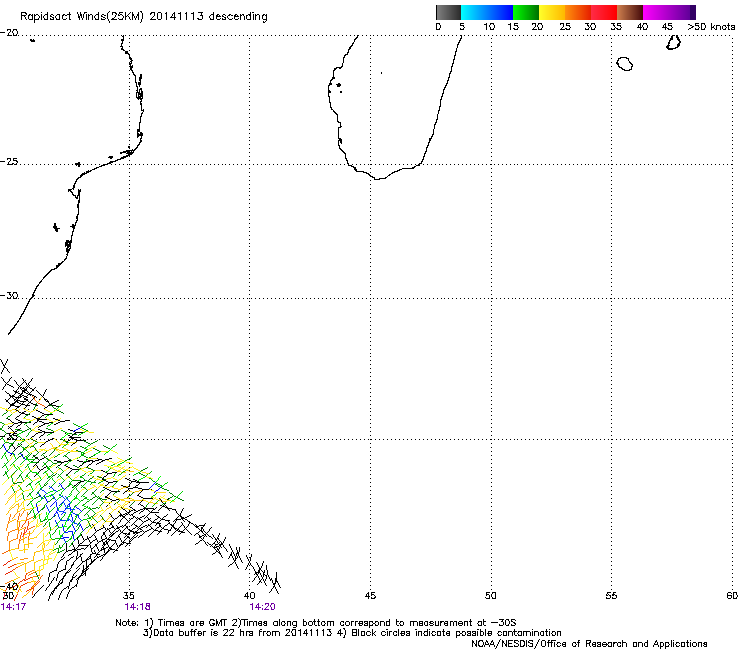Click the longitude label '45' on bottom axis
The height and width of the screenshot is (650, 740).
[370, 596]
